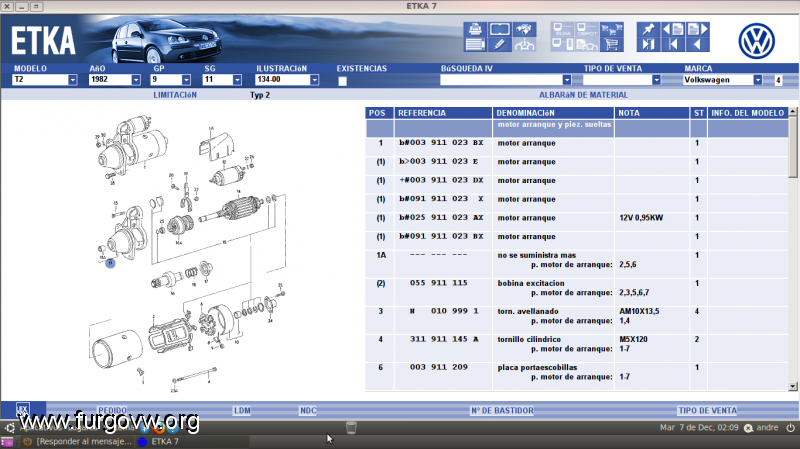Click the ST column header
Viewport: 800px width, 449px height.
point(698,113)
